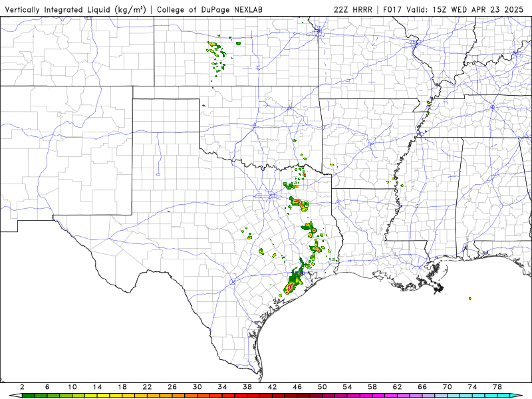Click the colorbar label '18'
Screen dimensions: 532x399
pyautogui.click(x=122, y=387)
